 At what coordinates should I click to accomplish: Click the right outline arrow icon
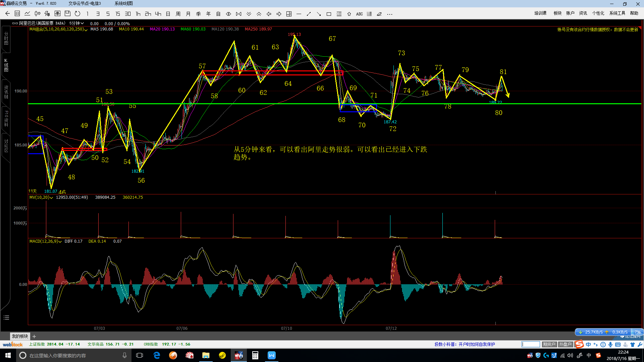[279, 14]
